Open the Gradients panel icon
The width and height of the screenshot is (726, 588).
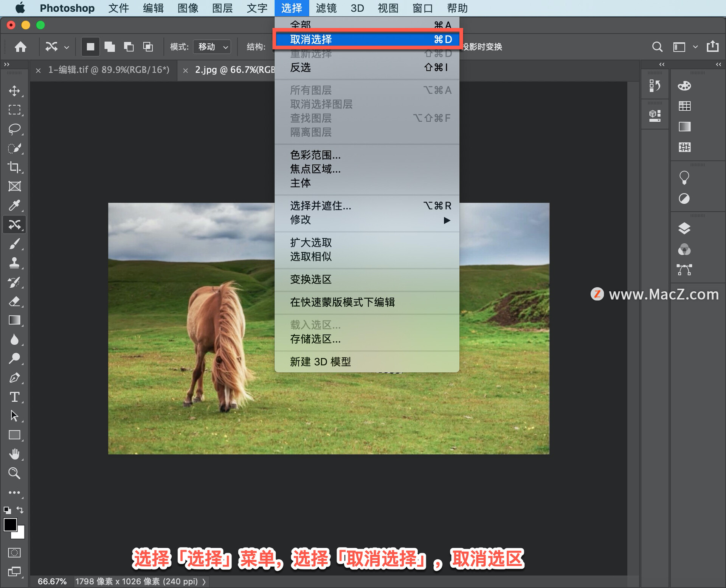[684, 127]
